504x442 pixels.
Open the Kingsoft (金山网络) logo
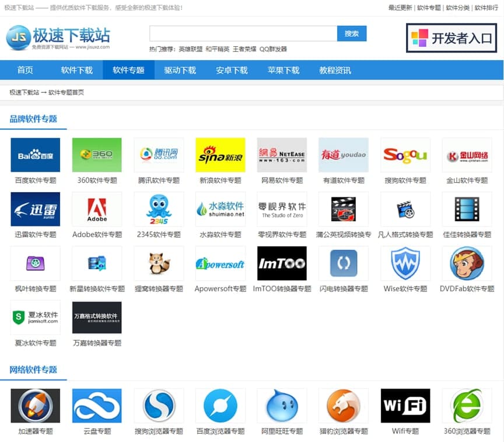(x=467, y=155)
